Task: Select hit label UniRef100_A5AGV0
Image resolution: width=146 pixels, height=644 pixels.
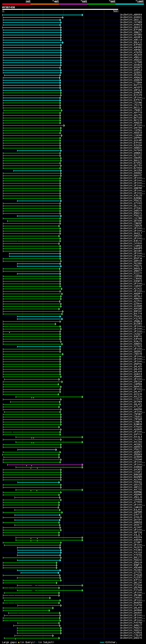Action: pyautogui.click(x=131, y=60)
